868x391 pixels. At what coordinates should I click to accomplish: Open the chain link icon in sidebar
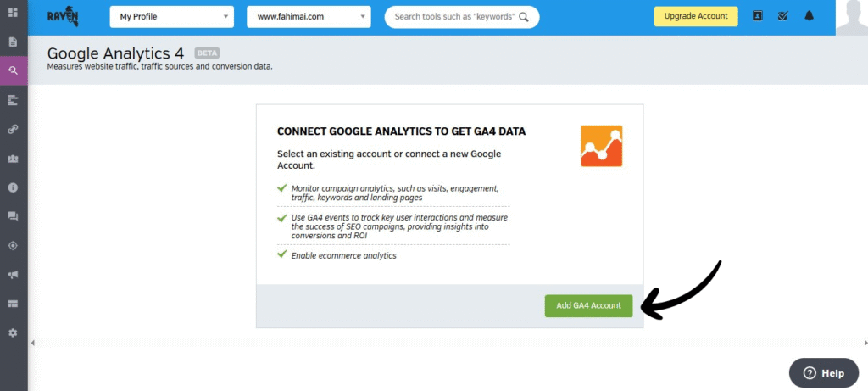click(13, 129)
